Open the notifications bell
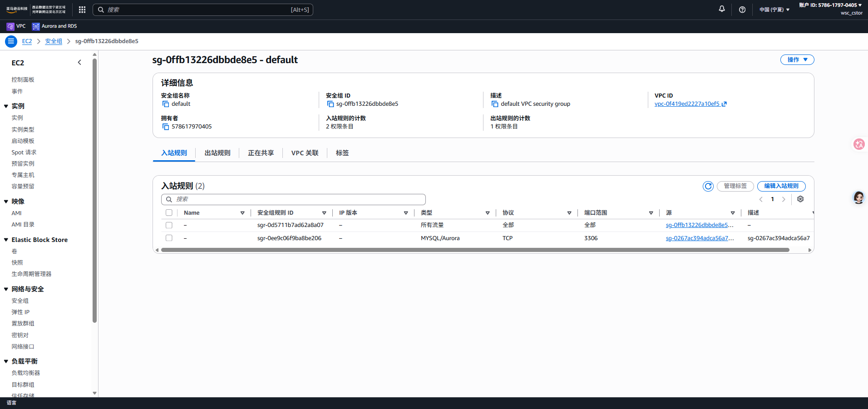868x409 pixels. 722,9
